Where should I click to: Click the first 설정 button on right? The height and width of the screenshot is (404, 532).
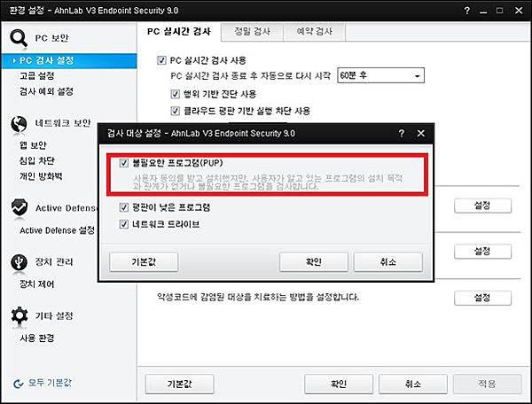[482, 205]
